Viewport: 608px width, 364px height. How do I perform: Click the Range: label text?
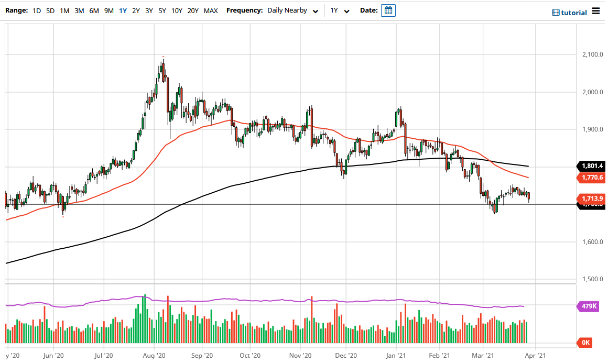point(17,11)
